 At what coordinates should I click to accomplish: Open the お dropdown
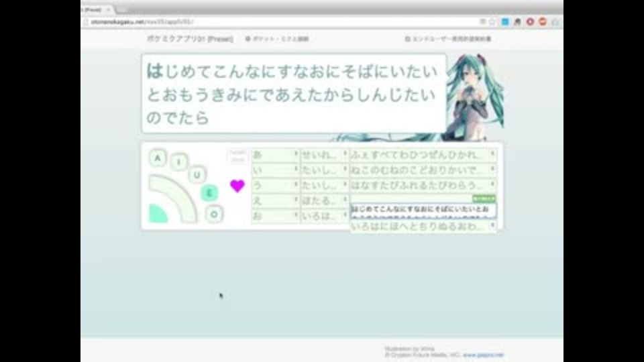[275, 216]
